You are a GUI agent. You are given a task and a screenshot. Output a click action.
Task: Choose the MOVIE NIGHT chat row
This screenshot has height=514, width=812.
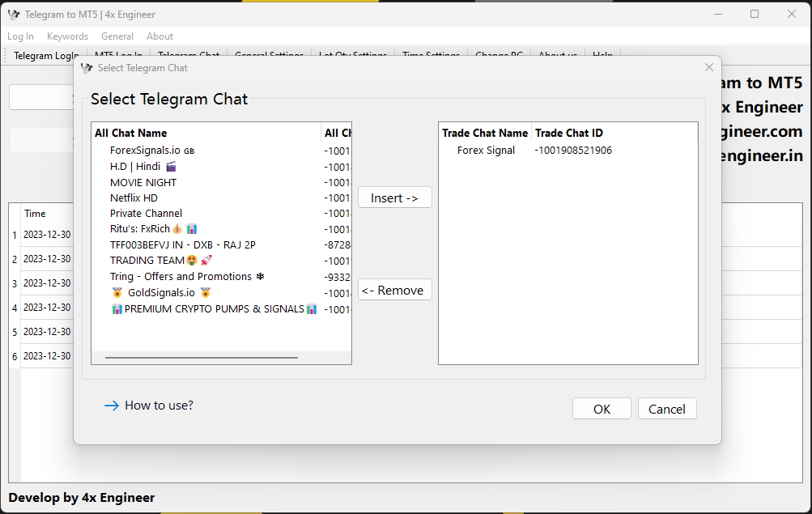(143, 182)
